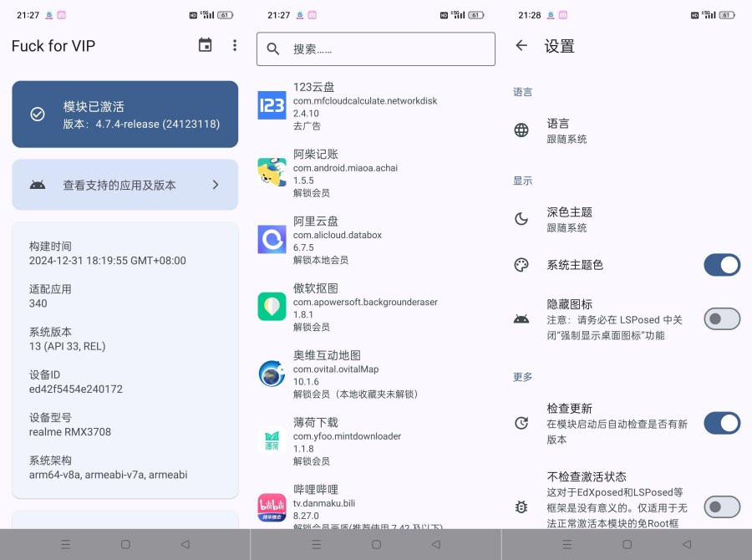Tap the 阿里云盘 app name
The height and width of the screenshot is (560, 752).
tap(316, 221)
